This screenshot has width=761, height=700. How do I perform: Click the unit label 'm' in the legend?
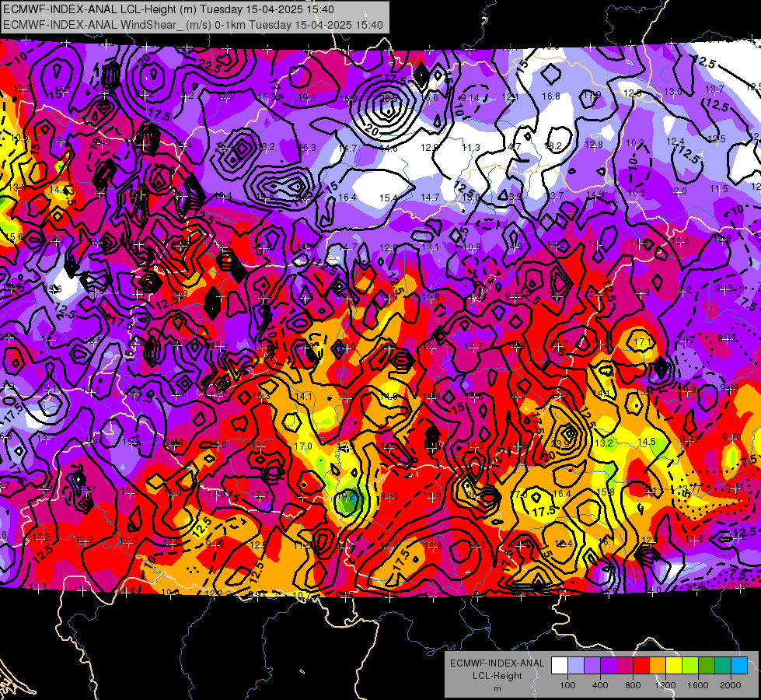[497, 688]
